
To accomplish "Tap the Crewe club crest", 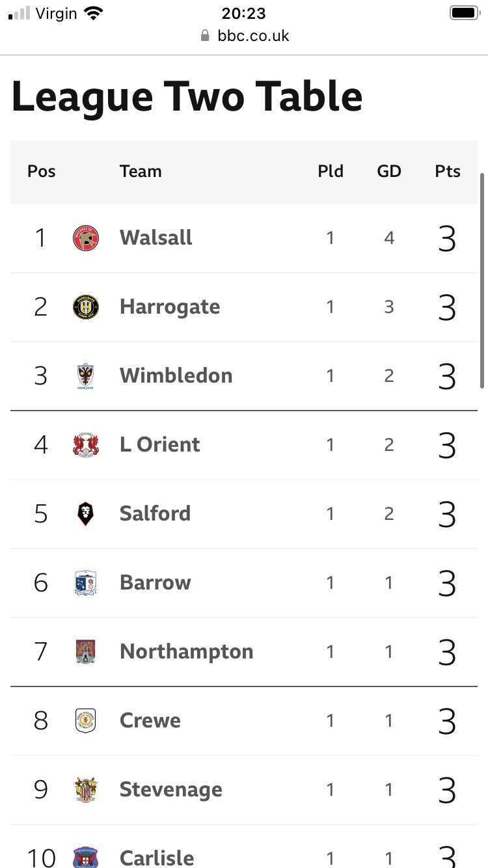I will click(x=86, y=721).
